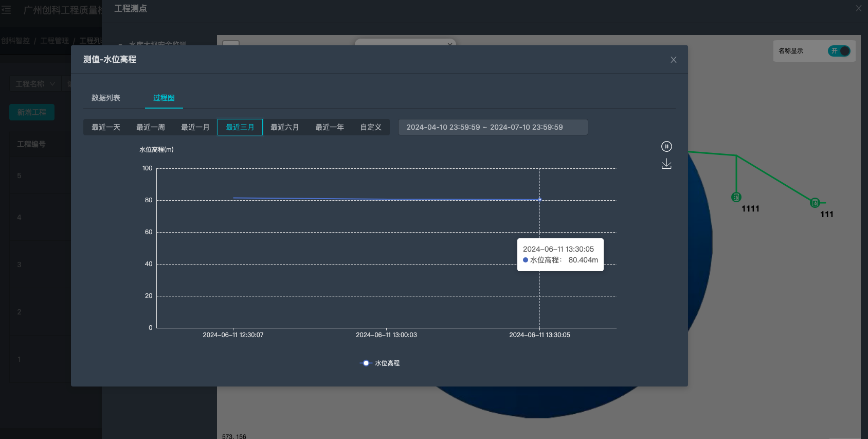This screenshot has height=439, width=868.
Task: Click the data point at 13:30:05
Action: point(539,200)
